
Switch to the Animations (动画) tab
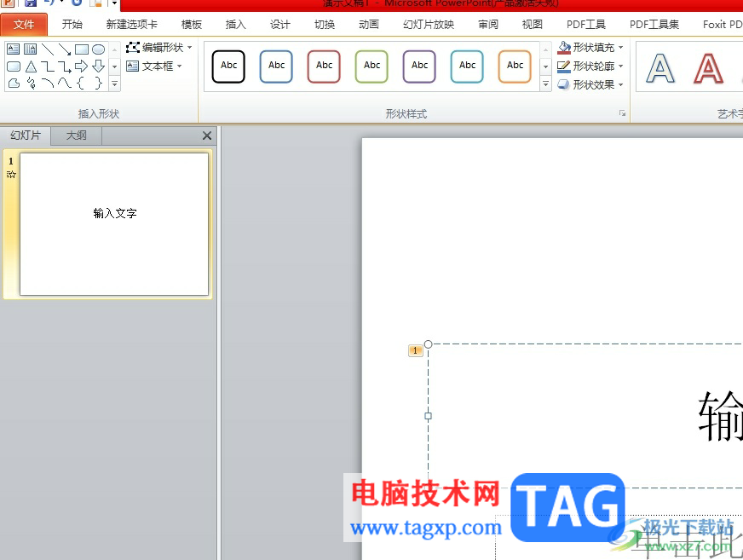pyautogui.click(x=369, y=24)
